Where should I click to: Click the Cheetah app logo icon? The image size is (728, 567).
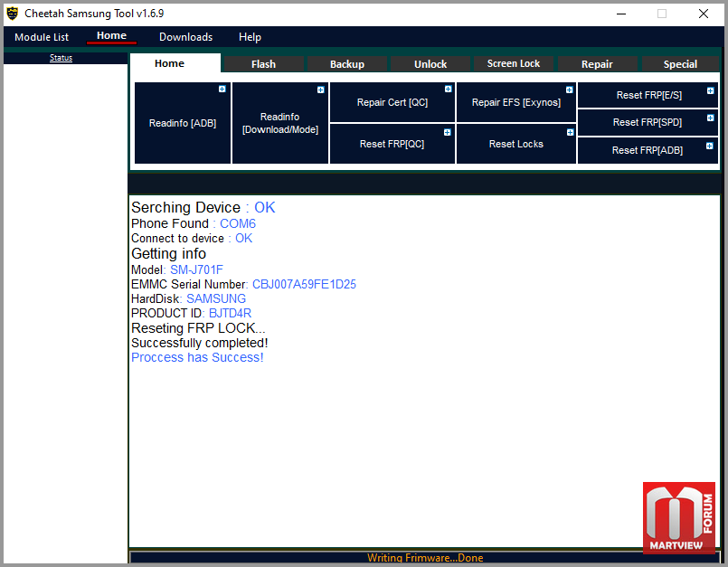click(x=13, y=14)
